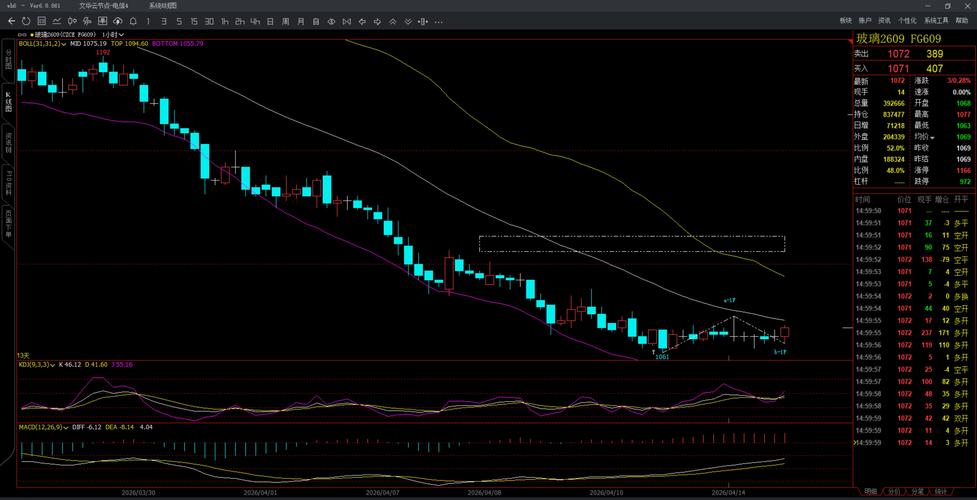The width and height of the screenshot is (977, 500).
Task: Open the 板块 menu
Action: (845, 21)
